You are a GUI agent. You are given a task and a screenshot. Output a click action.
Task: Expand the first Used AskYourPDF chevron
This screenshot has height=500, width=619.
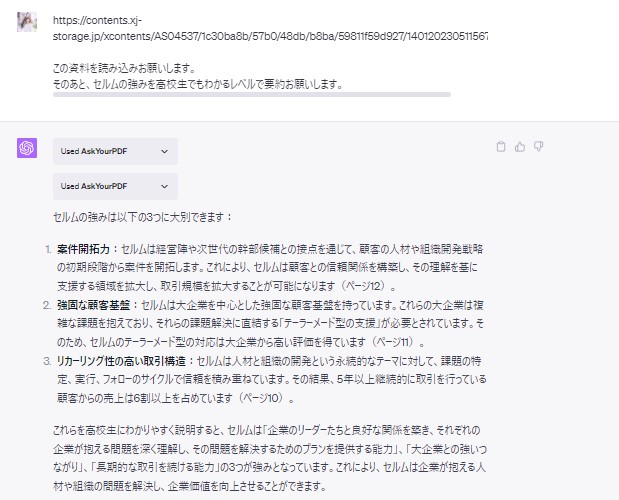(x=164, y=151)
